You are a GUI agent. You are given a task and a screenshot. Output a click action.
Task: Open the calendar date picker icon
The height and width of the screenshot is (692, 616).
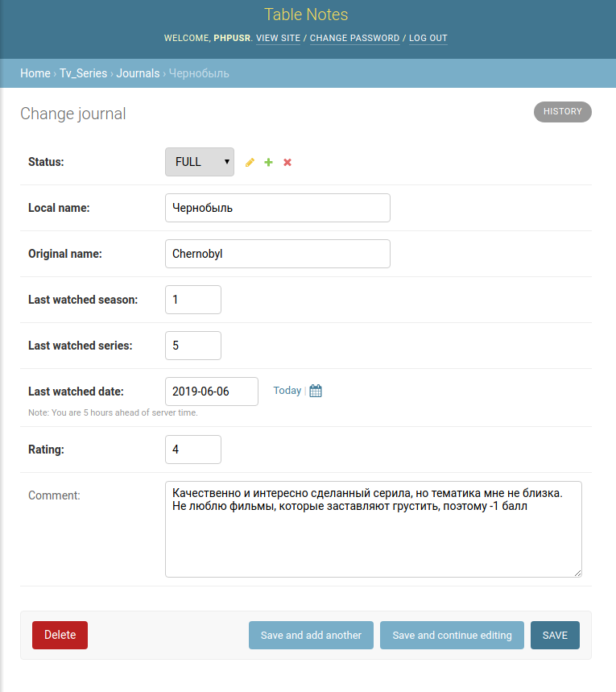coord(316,391)
